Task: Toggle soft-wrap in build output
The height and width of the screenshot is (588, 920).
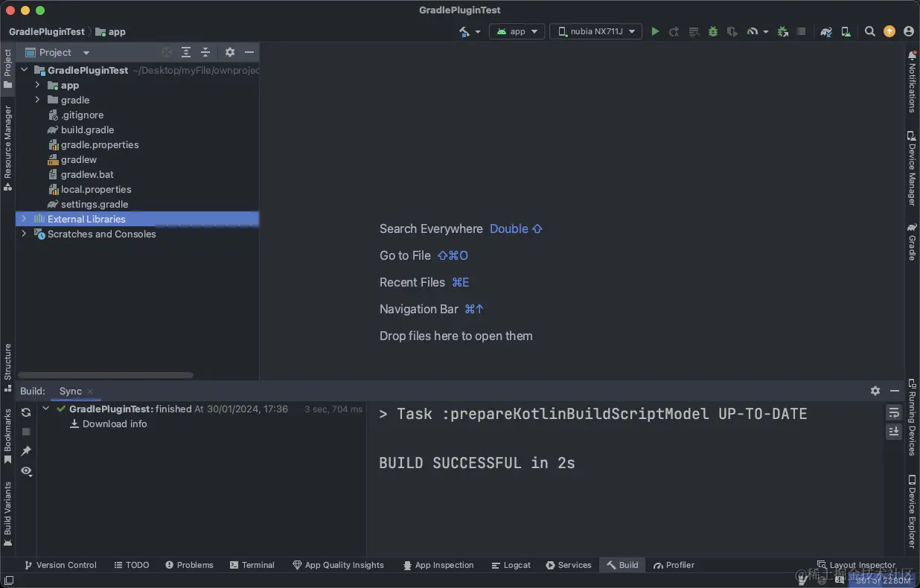Action: click(x=894, y=412)
